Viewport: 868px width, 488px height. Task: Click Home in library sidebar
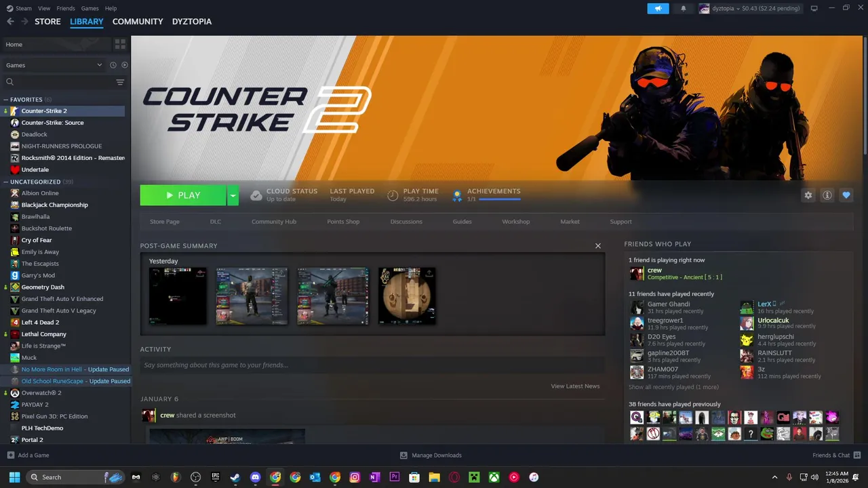(56, 44)
